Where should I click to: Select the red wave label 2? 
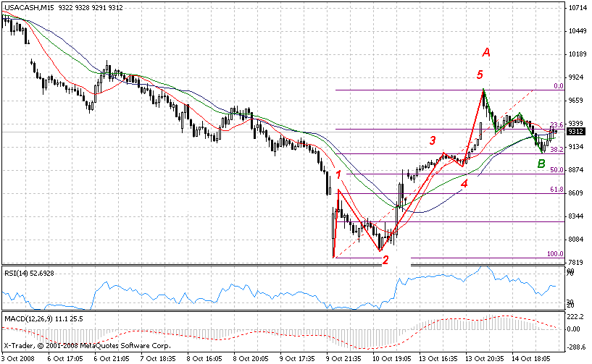click(385, 260)
